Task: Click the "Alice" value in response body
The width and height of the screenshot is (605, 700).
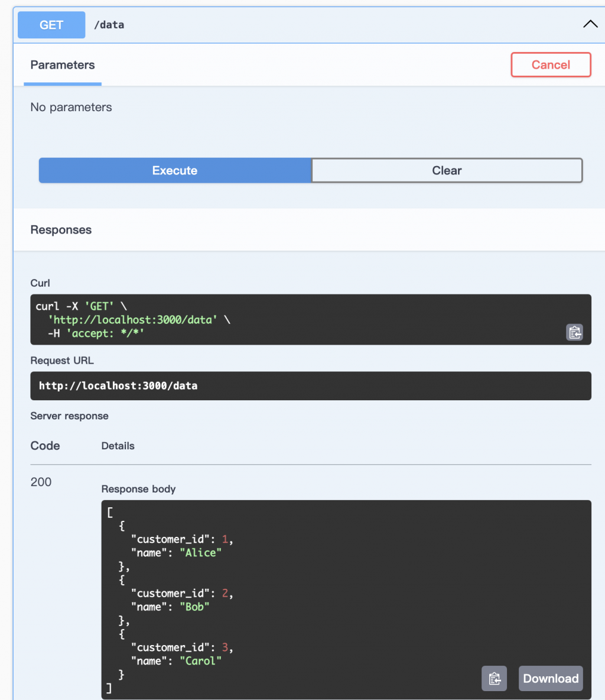Action: pos(200,553)
